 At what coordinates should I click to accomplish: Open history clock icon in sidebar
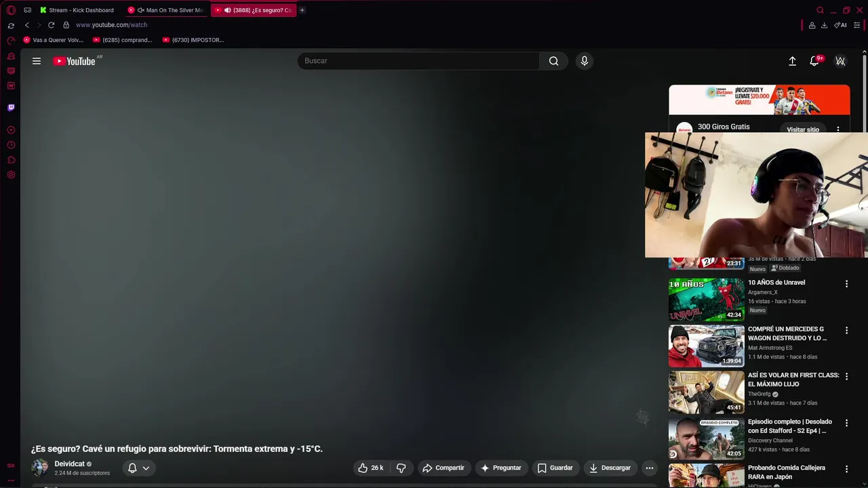tap(11, 145)
